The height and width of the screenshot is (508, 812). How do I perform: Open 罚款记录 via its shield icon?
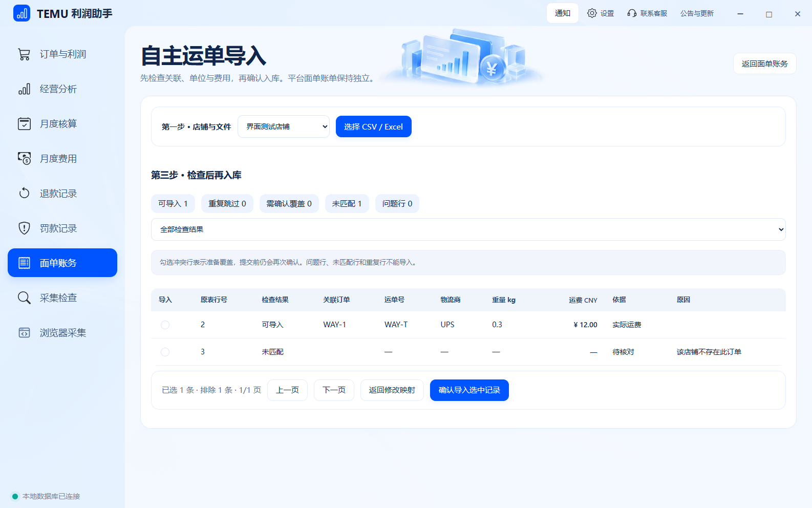tap(24, 228)
